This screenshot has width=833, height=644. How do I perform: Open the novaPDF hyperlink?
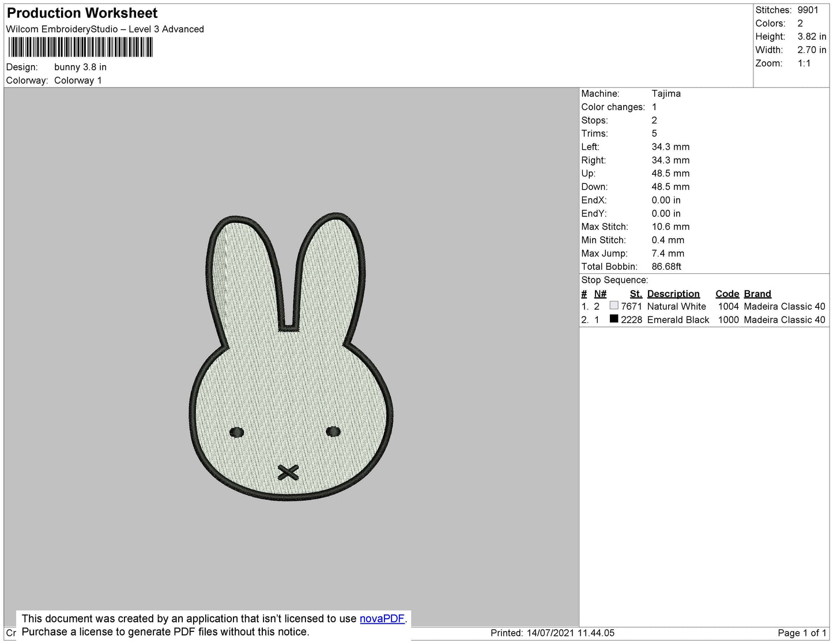[382, 619]
